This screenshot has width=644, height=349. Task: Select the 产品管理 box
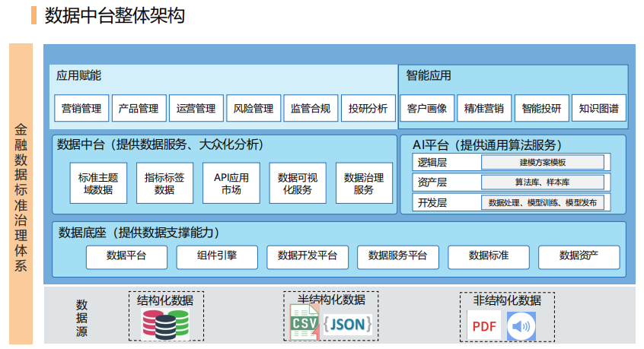coord(139,108)
